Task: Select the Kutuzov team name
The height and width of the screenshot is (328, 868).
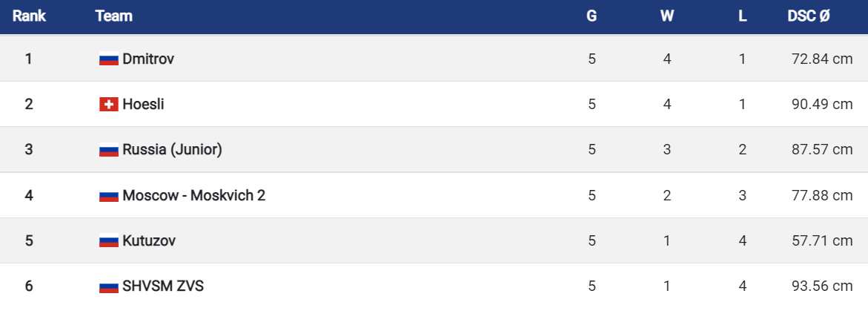Action: pyautogui.click(x=150, y=240)
